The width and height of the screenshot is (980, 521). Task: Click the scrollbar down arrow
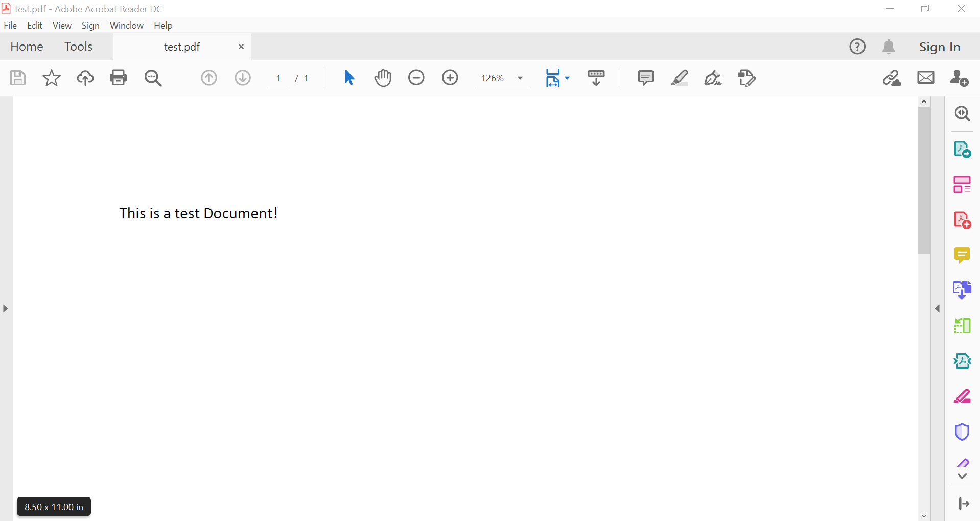tap(924, 516)
